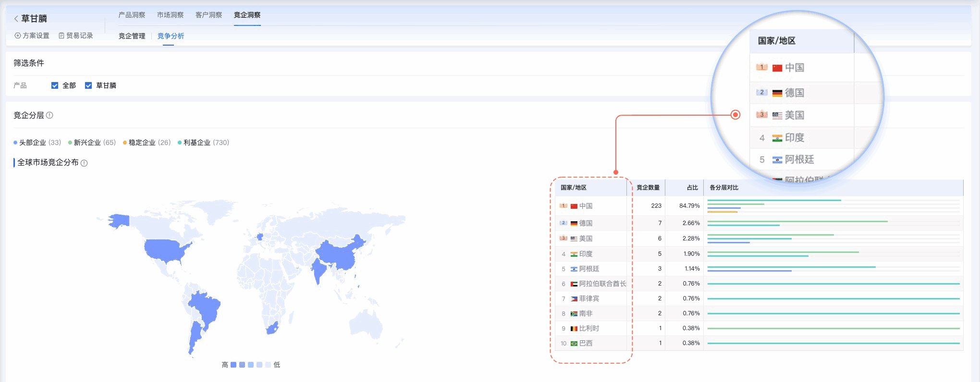The image size is (980, 382).
Task: Click 竞企数量 column header
Action: tap(648, 188)
